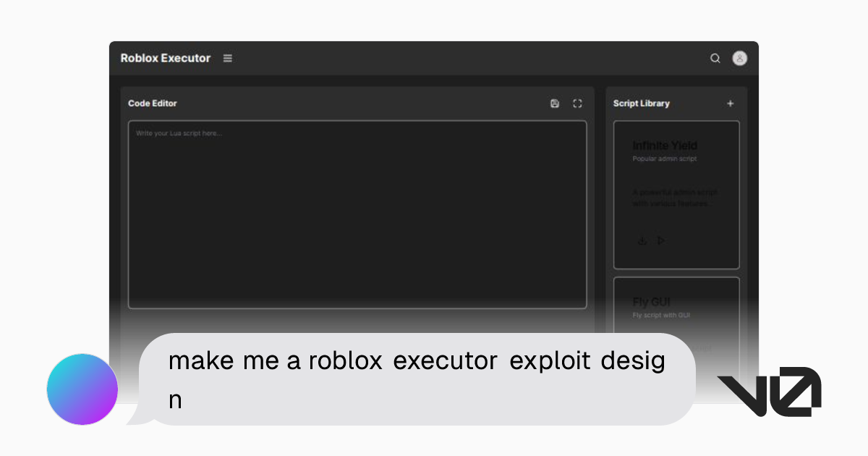
Task: Open the Infinite Yield script title
Action: click(x=665, y=145)
